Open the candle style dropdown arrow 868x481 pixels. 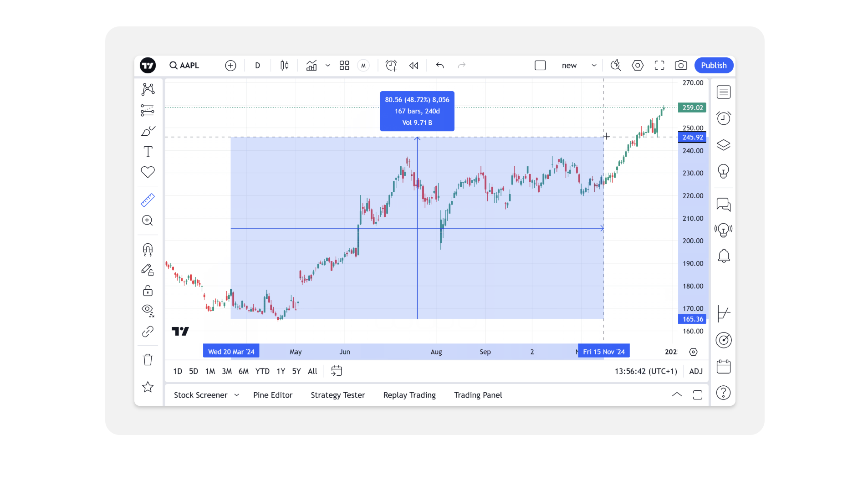coord(328,66)
